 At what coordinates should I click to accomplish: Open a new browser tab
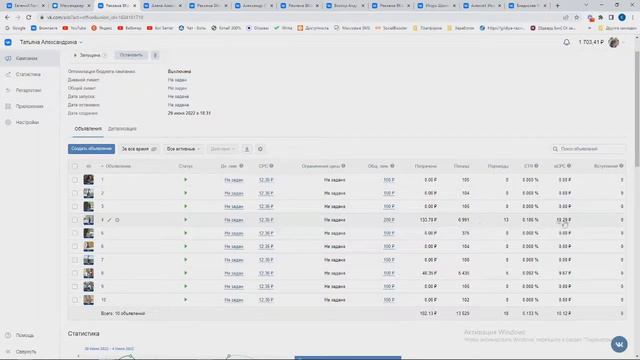point(558,6)
